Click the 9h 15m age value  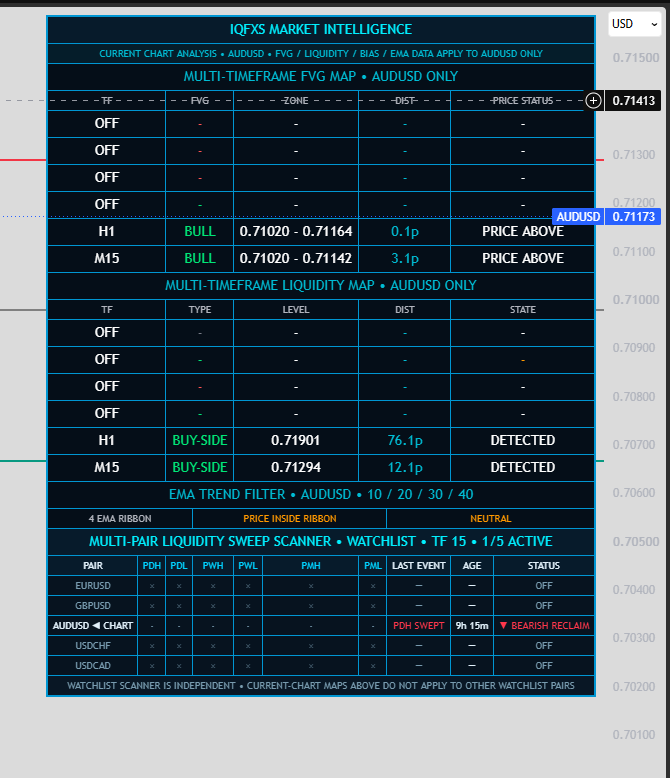pyautogui.click(x=472, y=626)
